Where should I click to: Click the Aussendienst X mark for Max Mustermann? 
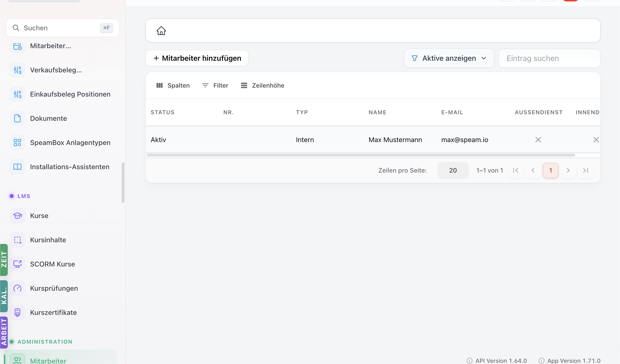click(538, 140)
